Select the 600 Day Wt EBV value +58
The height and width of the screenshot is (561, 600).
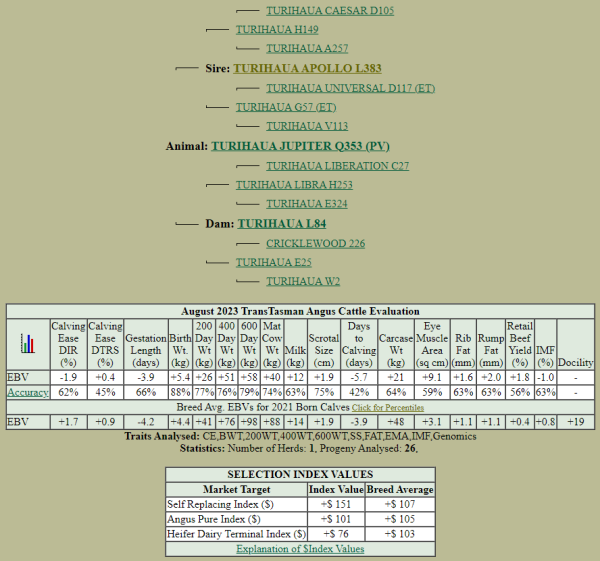click(x=249, y=378)
